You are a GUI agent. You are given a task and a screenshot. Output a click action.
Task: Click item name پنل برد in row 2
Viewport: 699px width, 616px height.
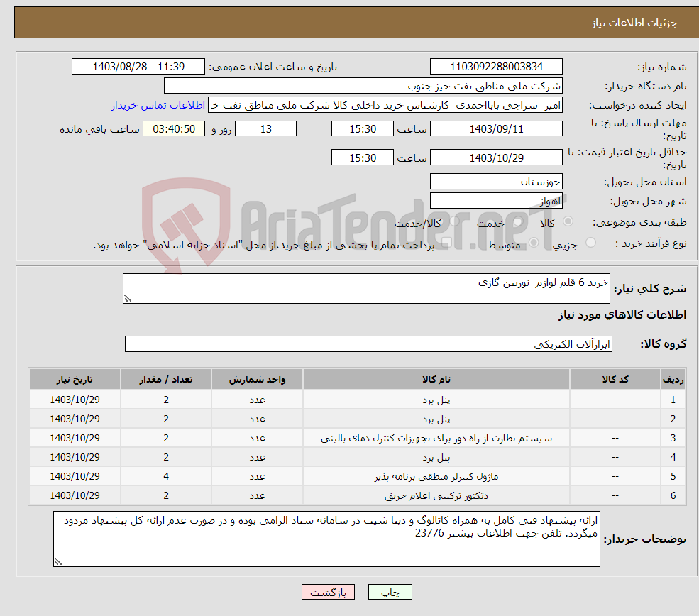[x=436, y=419]
